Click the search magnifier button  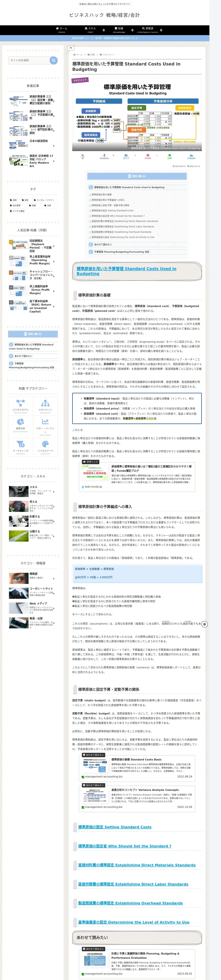pos(53,60)
